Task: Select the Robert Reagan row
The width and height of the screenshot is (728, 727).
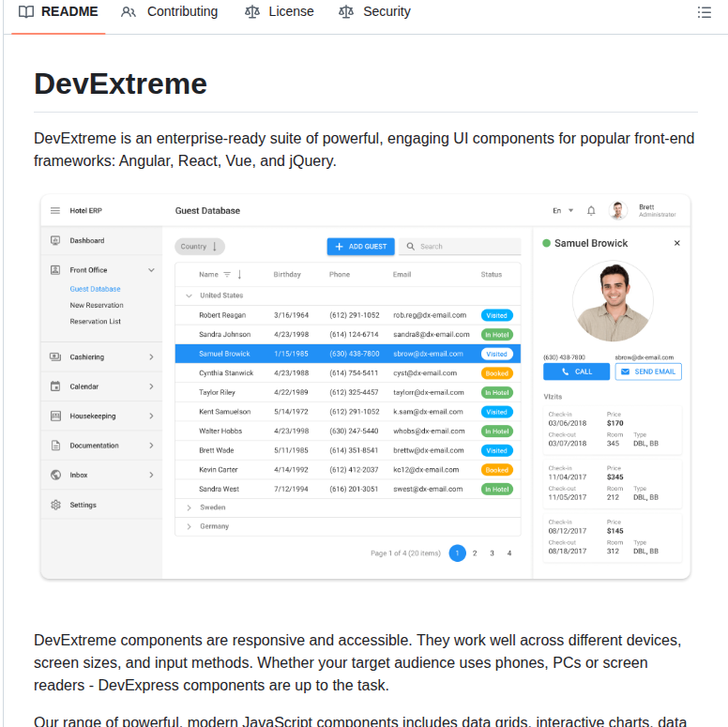Action: tap(348, 315)
